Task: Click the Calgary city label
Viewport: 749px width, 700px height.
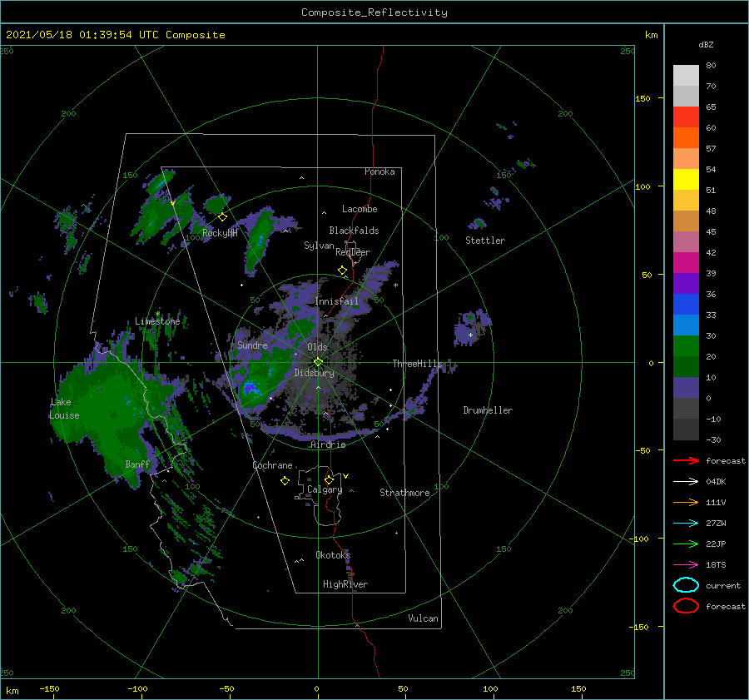Action: 325,489
